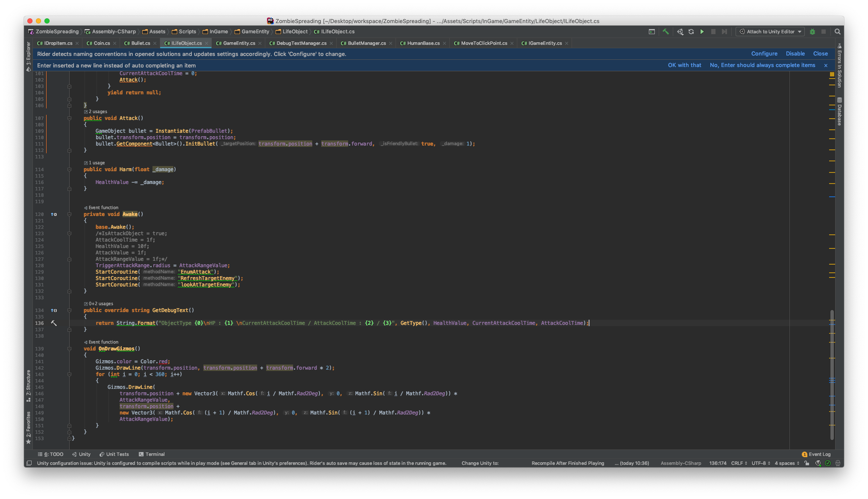Click the 'OK with that' link

pyautogui.click(x=684, y=65)
